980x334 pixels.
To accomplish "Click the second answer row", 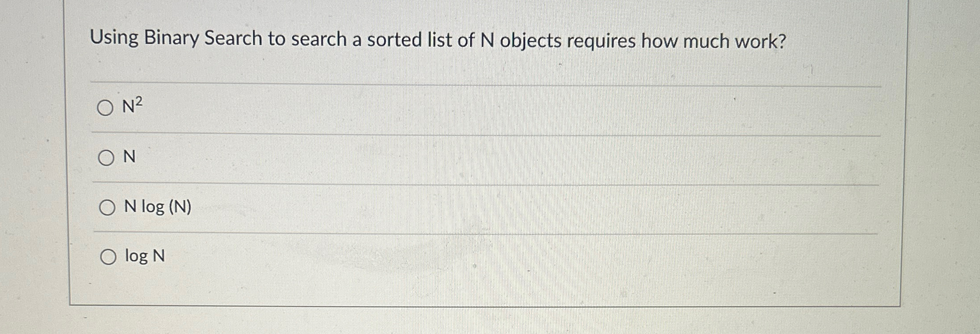I will tap(444, 157).
